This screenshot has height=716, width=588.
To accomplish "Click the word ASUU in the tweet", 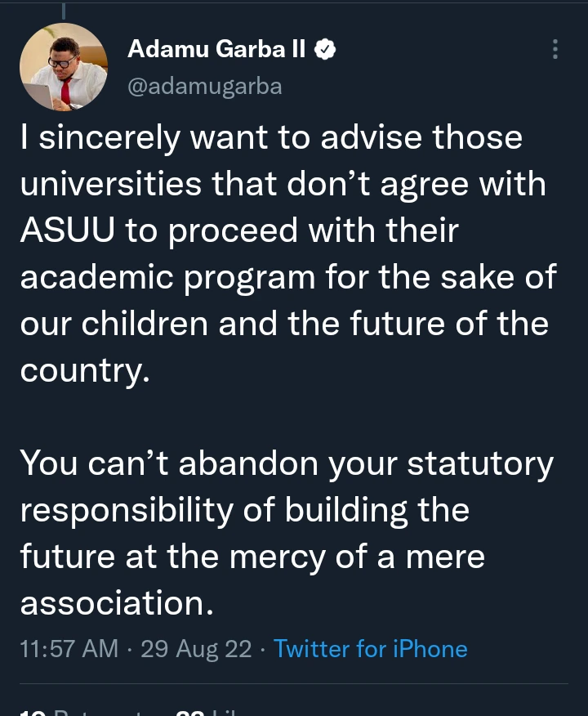I will point(67,231).
